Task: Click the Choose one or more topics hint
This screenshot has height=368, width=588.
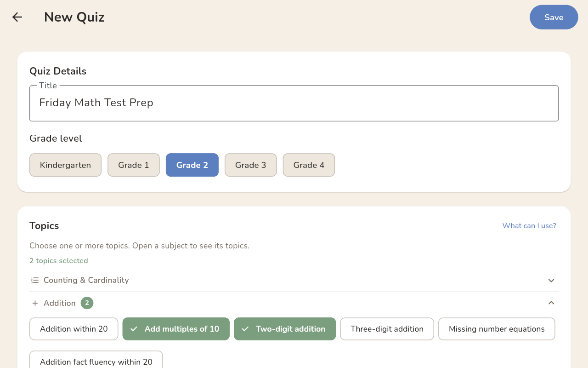Action: tap(140, 246)
